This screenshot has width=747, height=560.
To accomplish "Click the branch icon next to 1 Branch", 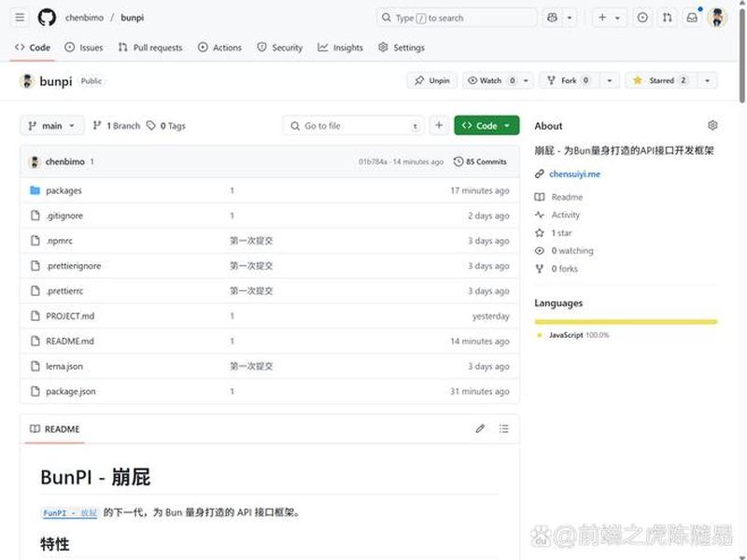I will tap(97, 126).
